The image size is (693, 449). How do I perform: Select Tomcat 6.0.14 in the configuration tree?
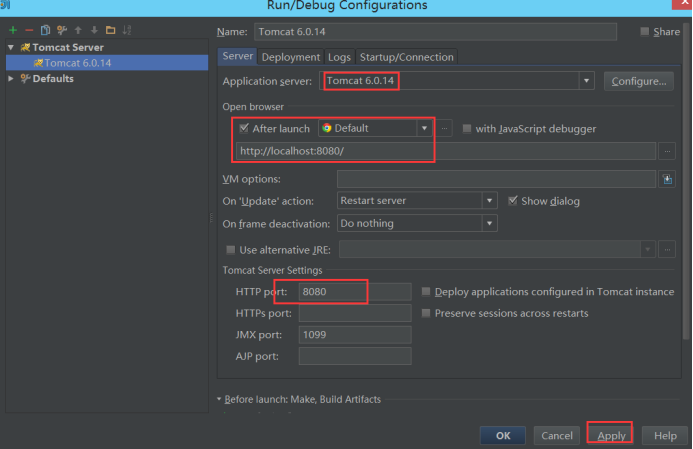107,63
